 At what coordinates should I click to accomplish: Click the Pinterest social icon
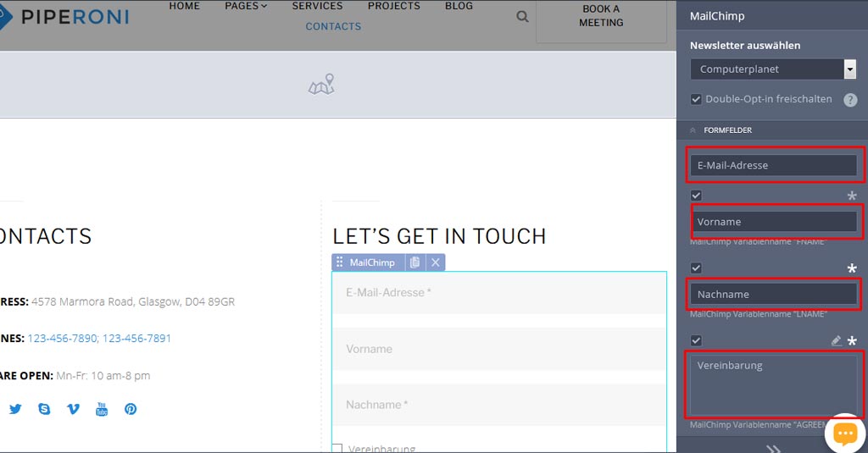pyautogui.click(x=131, y=409)
